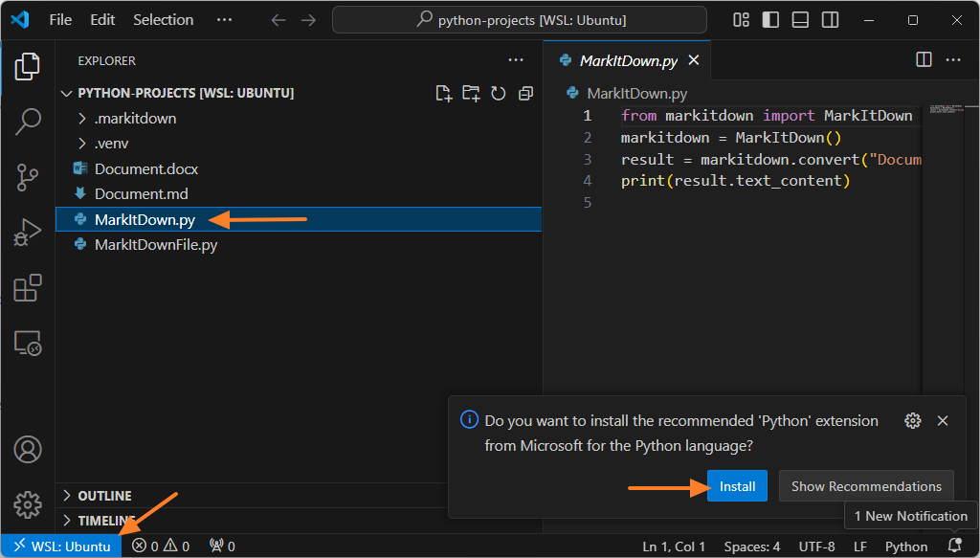Select the MarkItDown.py editor tab
The image size is (980, 558).
[629, 60]
